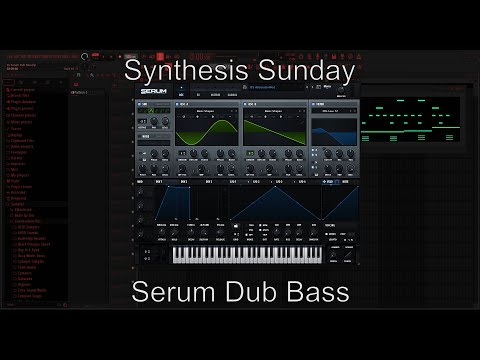
Task: Expand Plugin presets in FL browser
Action: point(20,109)
